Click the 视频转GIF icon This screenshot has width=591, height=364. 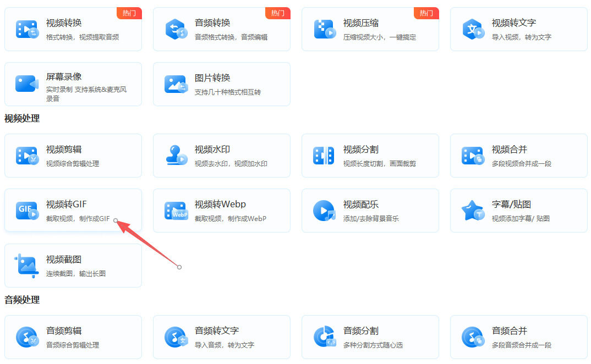pos(27,211)
